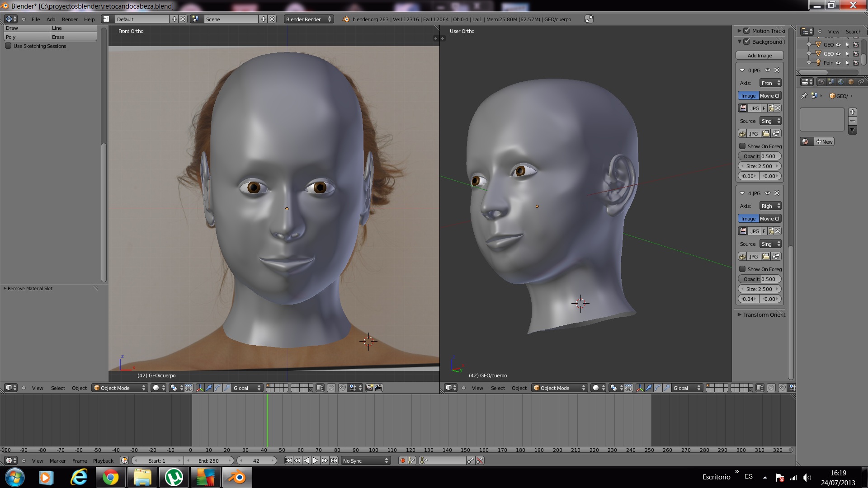Open the Render properties camera tab
The width and height of the screenshot is (868, 488).
point(821,82)
